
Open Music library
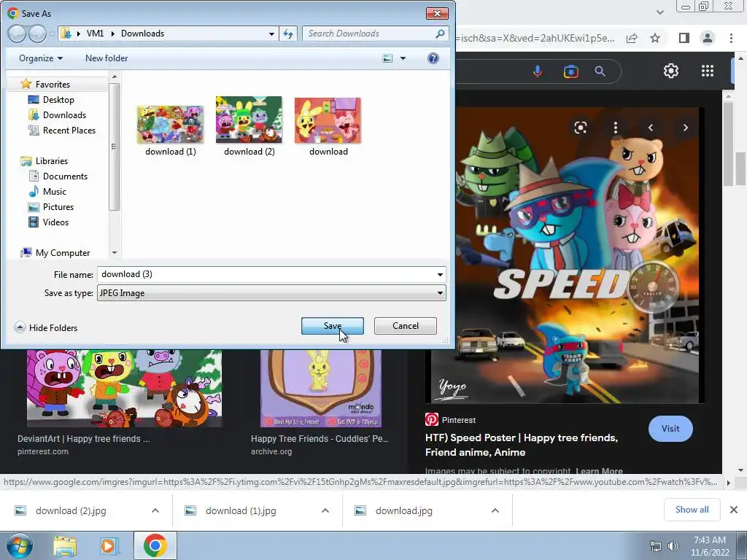click(x=54, y=192)
